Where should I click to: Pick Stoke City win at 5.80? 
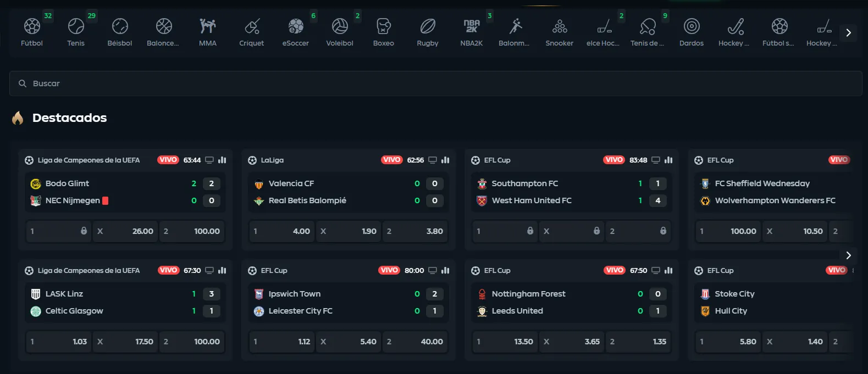(728, 342)
